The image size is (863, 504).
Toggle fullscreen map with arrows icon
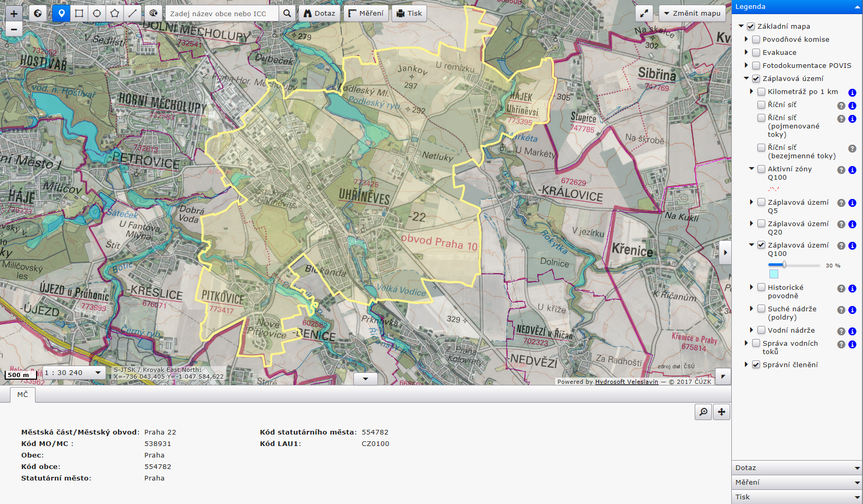pyautogui.click(x=644, y=14)
